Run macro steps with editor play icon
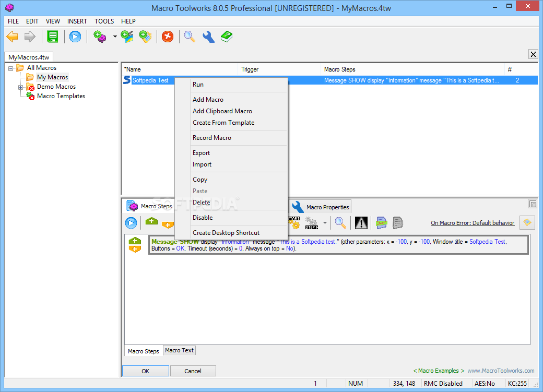This screenshot has height=392, width=543. pyautogui.click(x=131, y=223)
